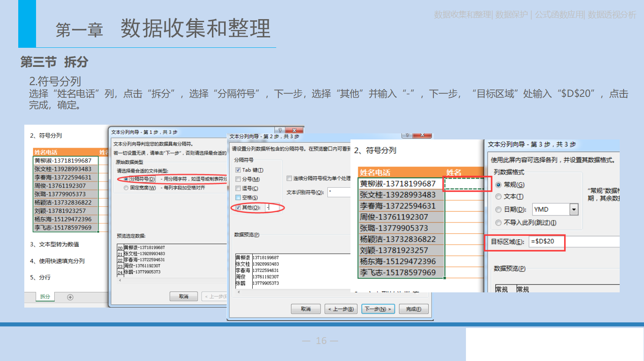Add a new sheet with the plus icon
Screen dimensions: 644x361
tap(70, 297)
